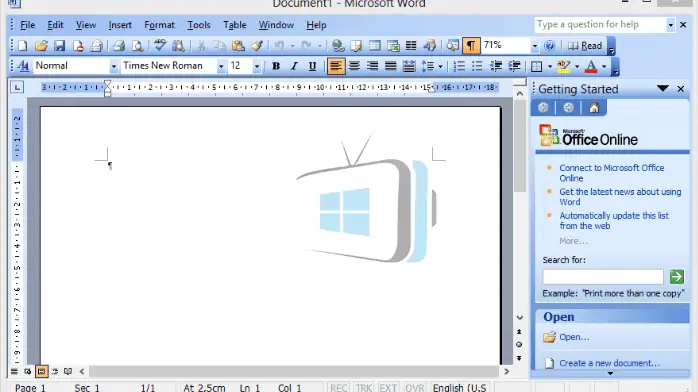Toggle Show/Hide paragraph marks button
The width and height of the screenshot is (698, 392).
click(x=471, y=45)
